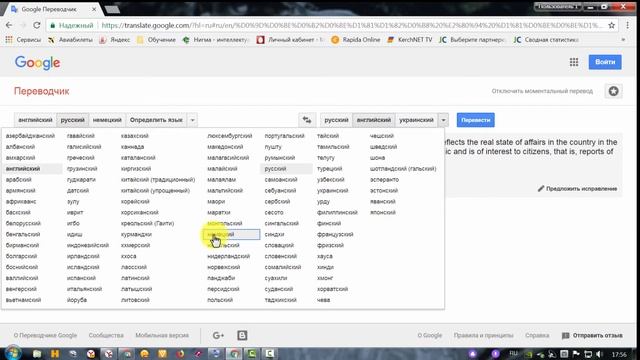
Task: Click the volume icon in system tray
Action: pos(599,354)
